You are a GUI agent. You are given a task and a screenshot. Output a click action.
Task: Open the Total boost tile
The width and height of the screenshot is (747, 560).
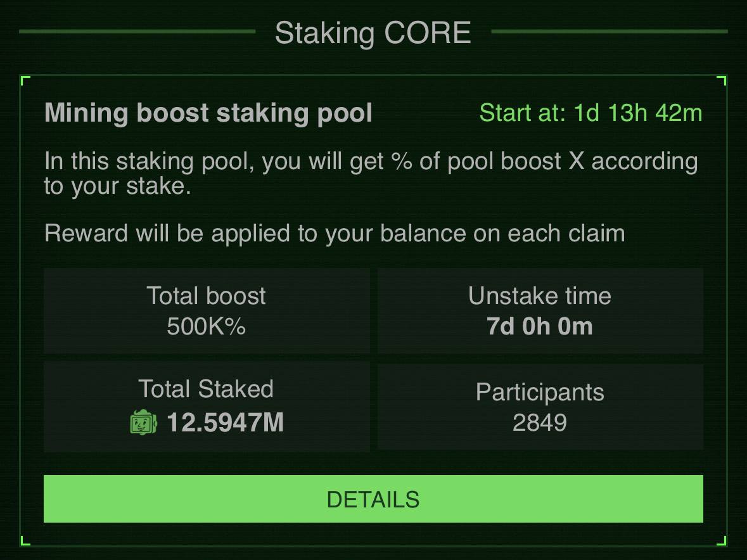[x=207, y=310]
